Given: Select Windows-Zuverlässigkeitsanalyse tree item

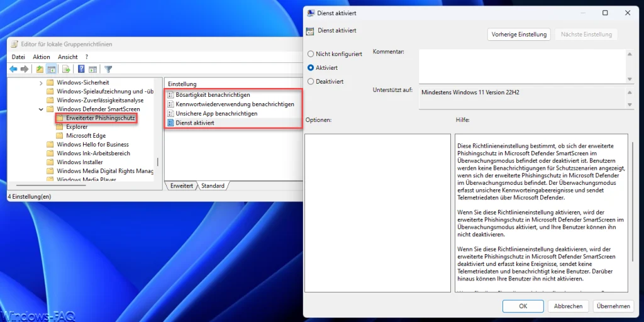Looking at the screenshot, I should 100,100.
